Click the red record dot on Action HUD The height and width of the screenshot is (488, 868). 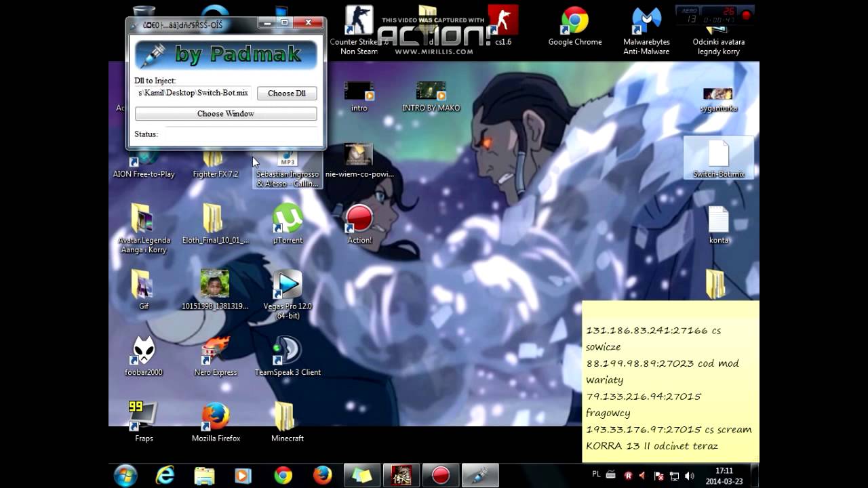coord(747,14)
